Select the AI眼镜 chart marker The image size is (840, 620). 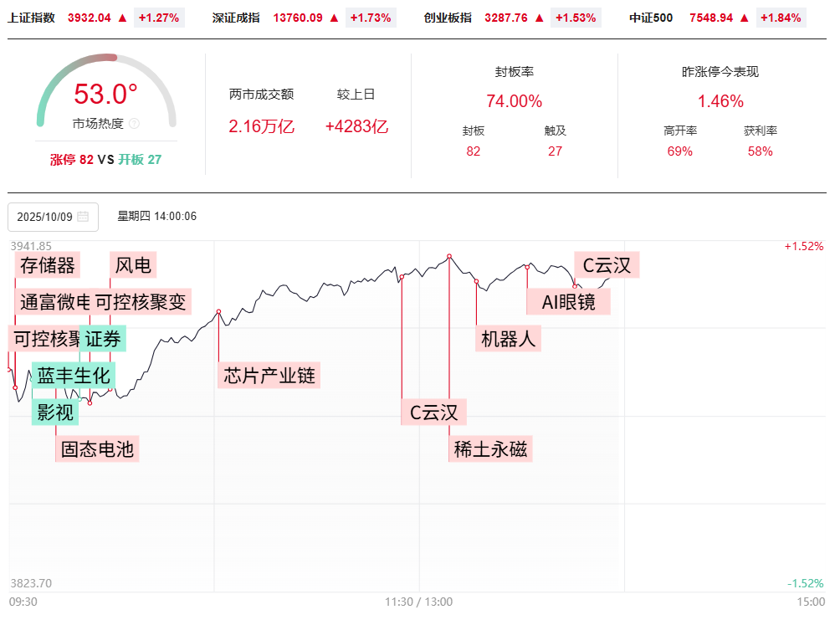coord(569,302)
